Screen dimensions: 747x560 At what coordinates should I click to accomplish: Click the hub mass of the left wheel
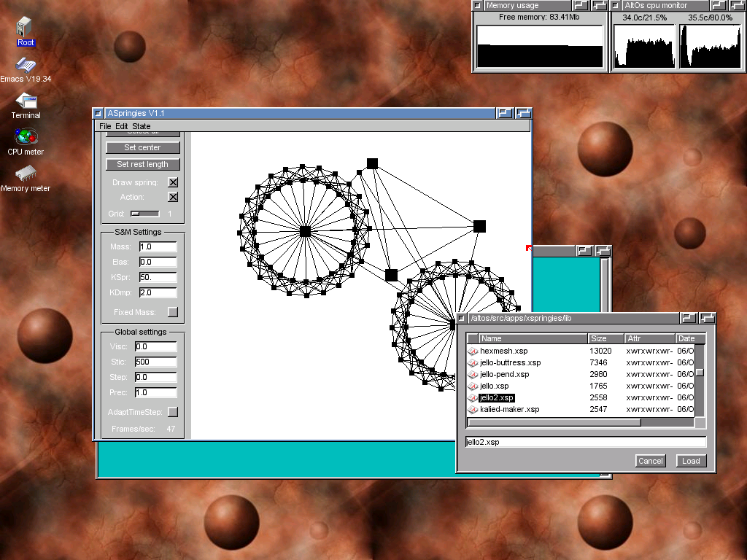305,231
